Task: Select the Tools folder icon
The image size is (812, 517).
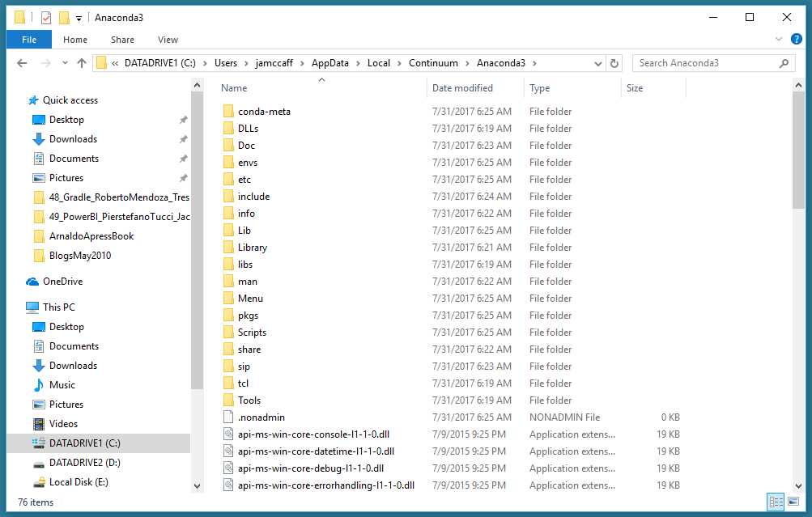Action: pyautogui.click(x=228, y=400)
